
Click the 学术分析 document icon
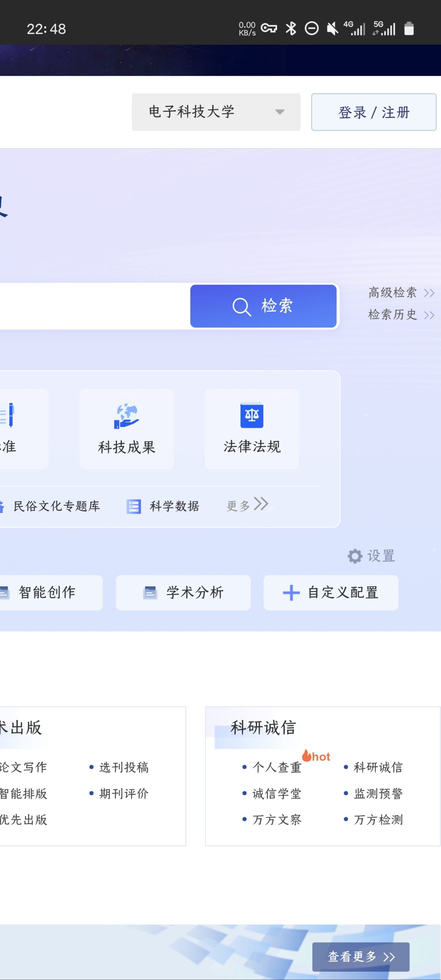150,593
